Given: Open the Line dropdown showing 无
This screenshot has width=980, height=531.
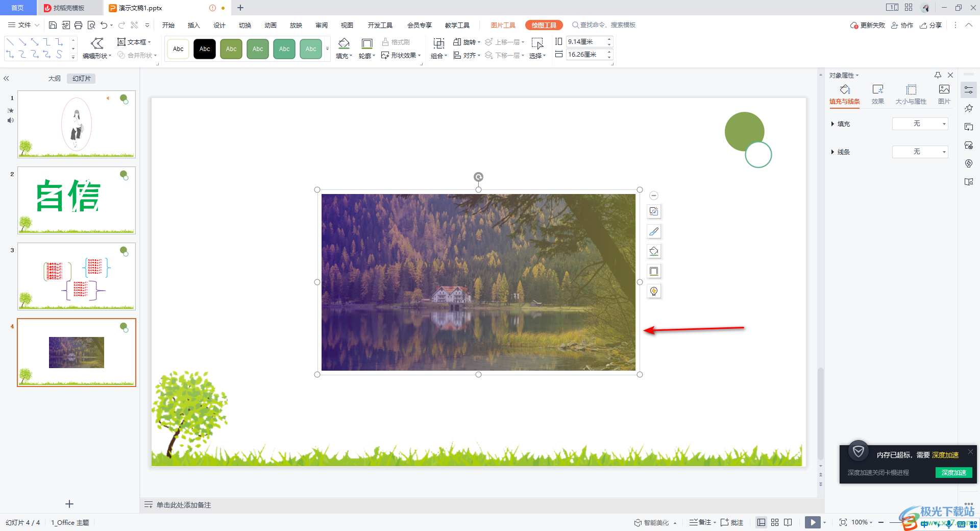Looking at the screenshot, I should (920, 152).
